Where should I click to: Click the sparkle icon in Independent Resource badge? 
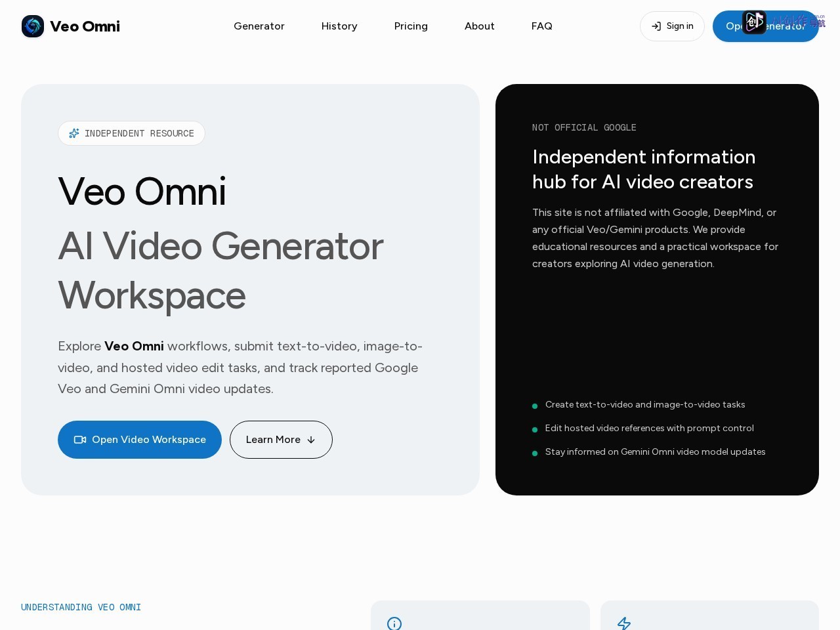click(x=74, y=133)
